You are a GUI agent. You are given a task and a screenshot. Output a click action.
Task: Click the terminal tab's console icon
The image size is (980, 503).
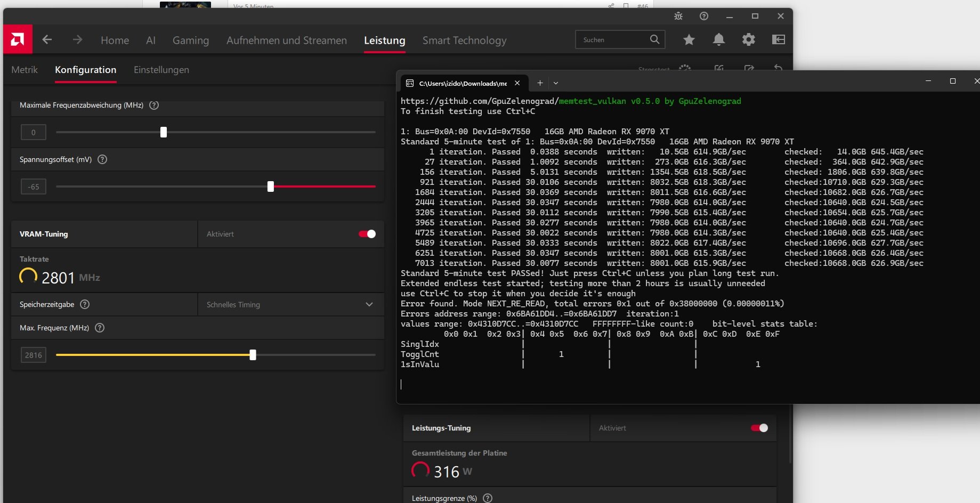point(410,83)
